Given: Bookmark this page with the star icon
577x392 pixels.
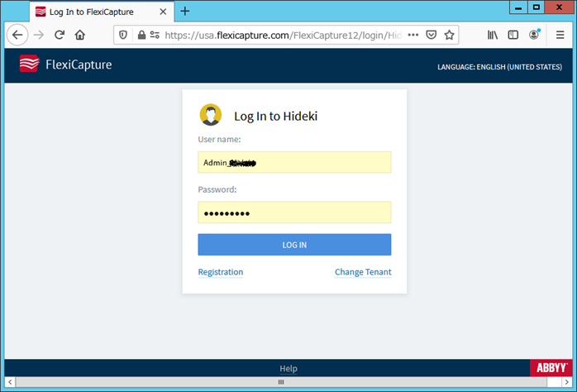Looking at the screenshot, I should [449, 35].
